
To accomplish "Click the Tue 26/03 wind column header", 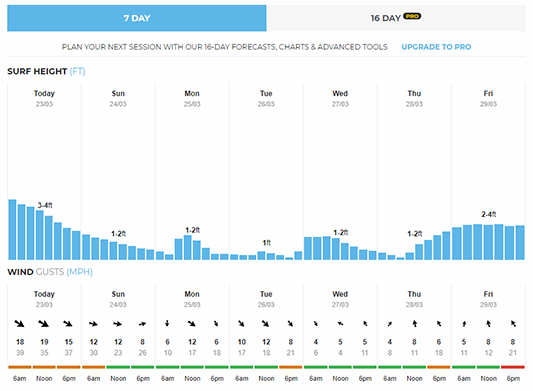I will tap(266, 299).
